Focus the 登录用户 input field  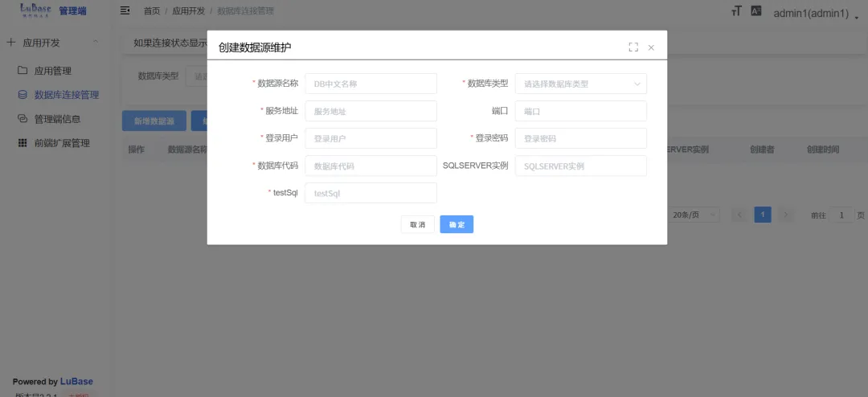(x=371, y=138)
